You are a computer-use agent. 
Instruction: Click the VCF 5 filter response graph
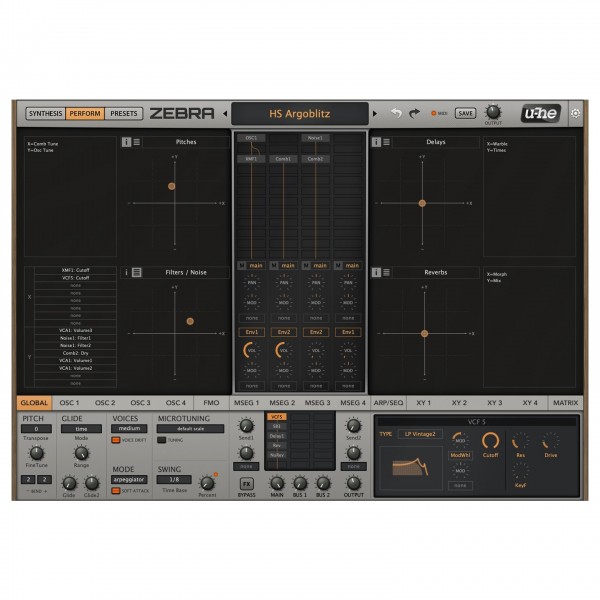[x=411, y=468]
